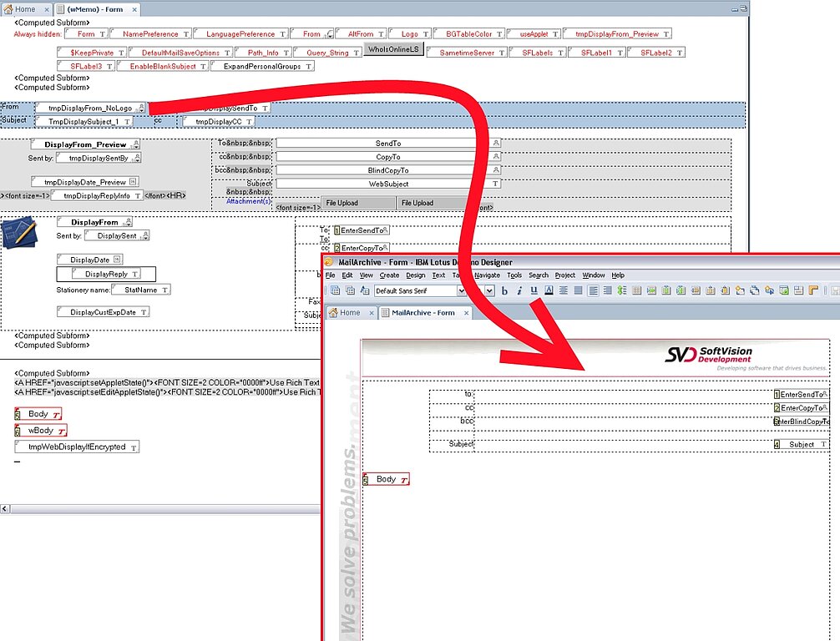Close the MailArchive - Form tab

click(466, 313)
